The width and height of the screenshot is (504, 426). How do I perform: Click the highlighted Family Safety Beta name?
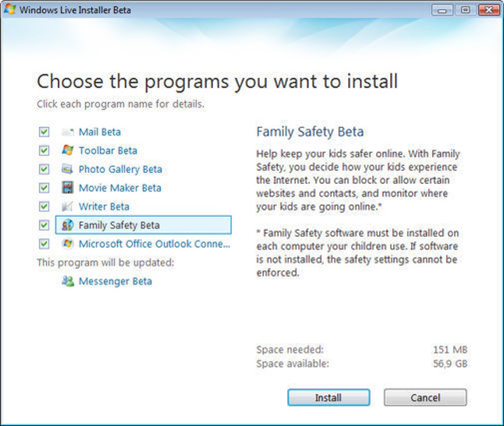(119, 225)
